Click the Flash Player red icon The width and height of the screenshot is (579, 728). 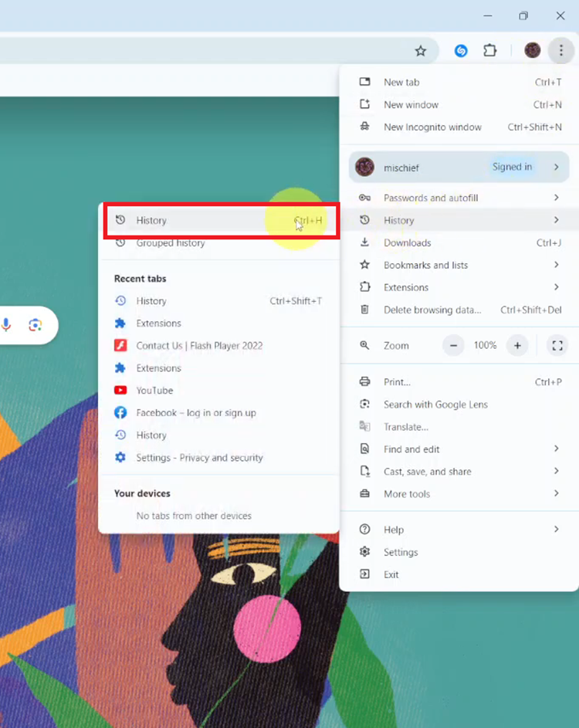coord(120,345)
